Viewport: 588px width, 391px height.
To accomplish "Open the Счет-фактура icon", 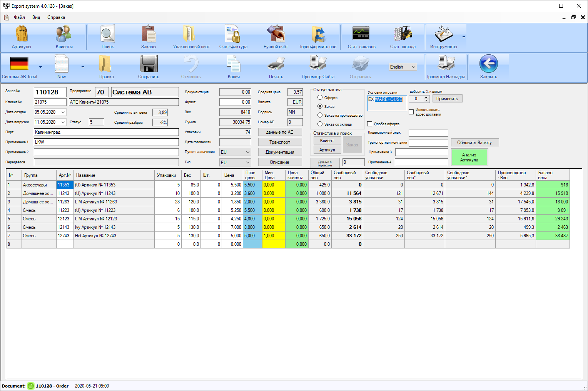I will click(233, 35).
